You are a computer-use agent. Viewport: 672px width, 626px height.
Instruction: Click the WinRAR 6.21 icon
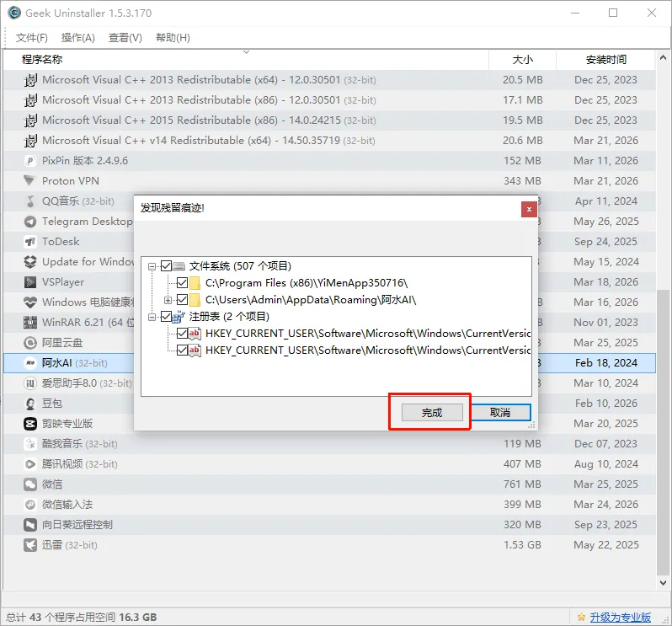(x=30, y=323)
